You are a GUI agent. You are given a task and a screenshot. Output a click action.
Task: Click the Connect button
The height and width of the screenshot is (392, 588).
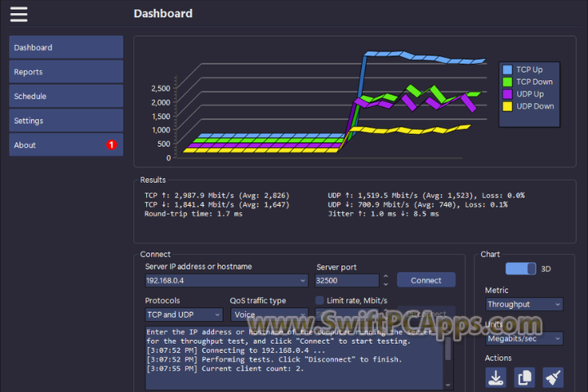(x=426, y=280)
